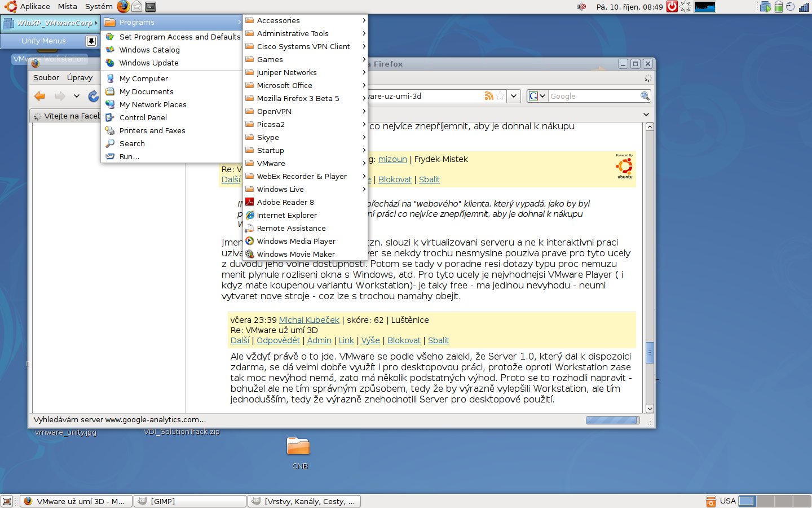Open Control Panel icon
812x508 pixels.
tap(110, 117)
